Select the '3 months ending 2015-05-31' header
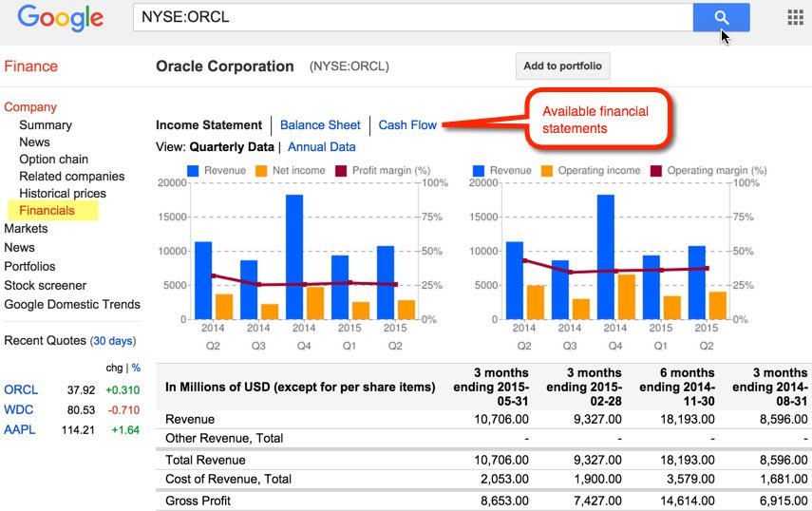Viewport: 812px width, 511px height. [491, 387]
